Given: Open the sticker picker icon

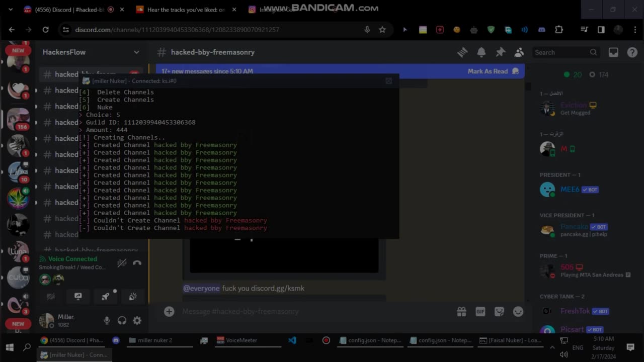Looking at the screenshot, I should (x=499, y=312).
